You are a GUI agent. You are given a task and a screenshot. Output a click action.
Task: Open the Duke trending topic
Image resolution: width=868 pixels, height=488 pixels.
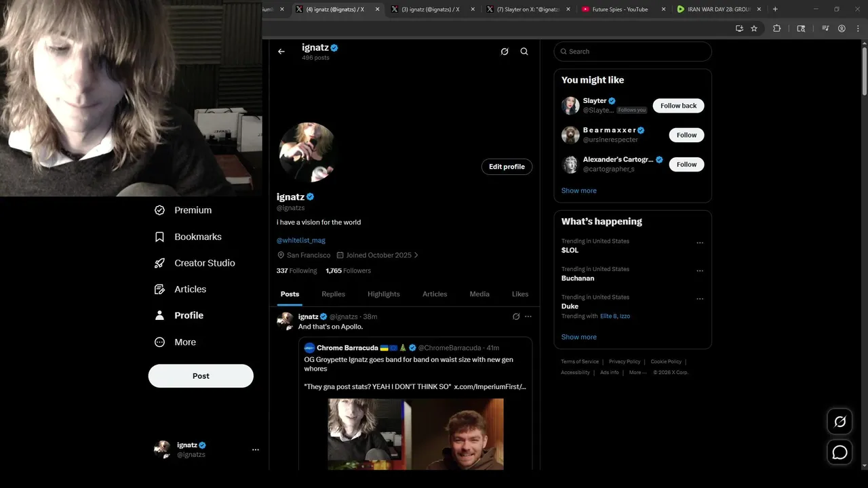point(570,306)
